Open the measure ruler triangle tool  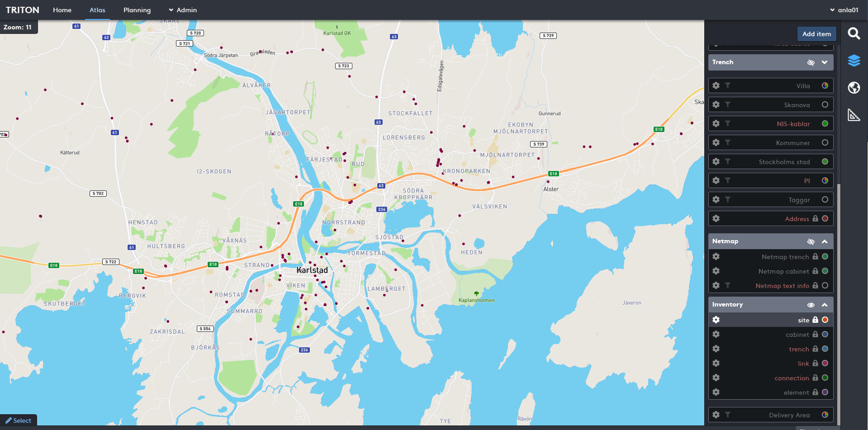tap(854, 115)
